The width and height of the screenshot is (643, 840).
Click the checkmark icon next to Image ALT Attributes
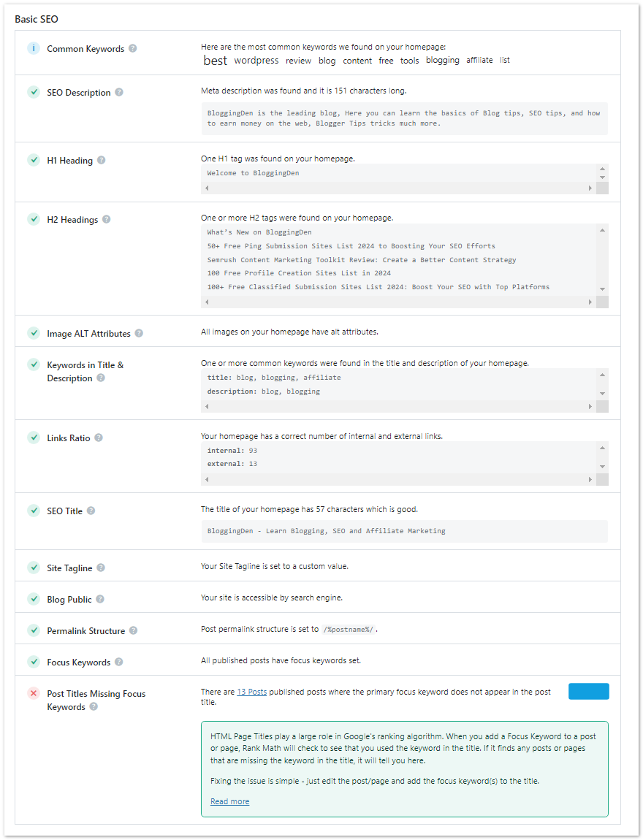[x=34, y=332]
